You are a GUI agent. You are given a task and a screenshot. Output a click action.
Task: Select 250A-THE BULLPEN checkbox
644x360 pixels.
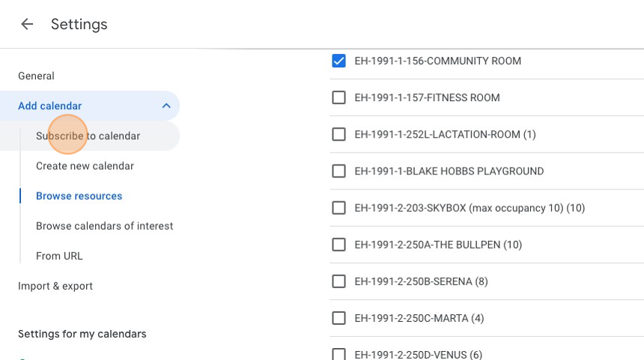338,245
